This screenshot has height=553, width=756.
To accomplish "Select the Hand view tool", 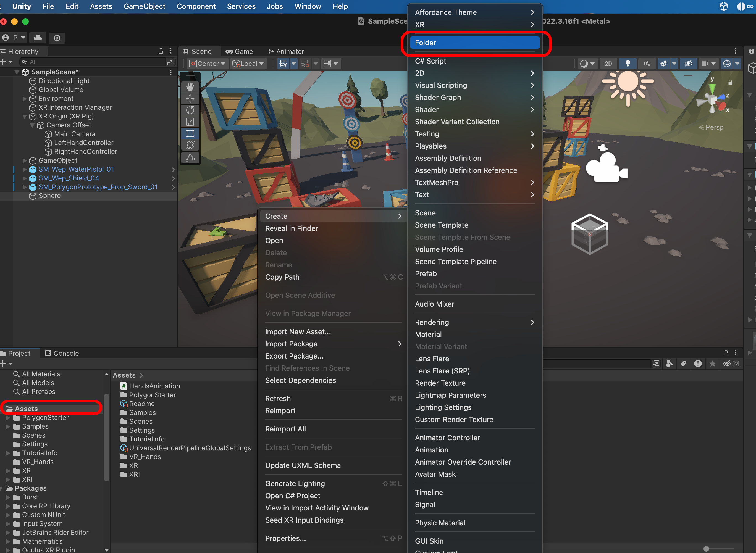I will [x=190, y=87].
